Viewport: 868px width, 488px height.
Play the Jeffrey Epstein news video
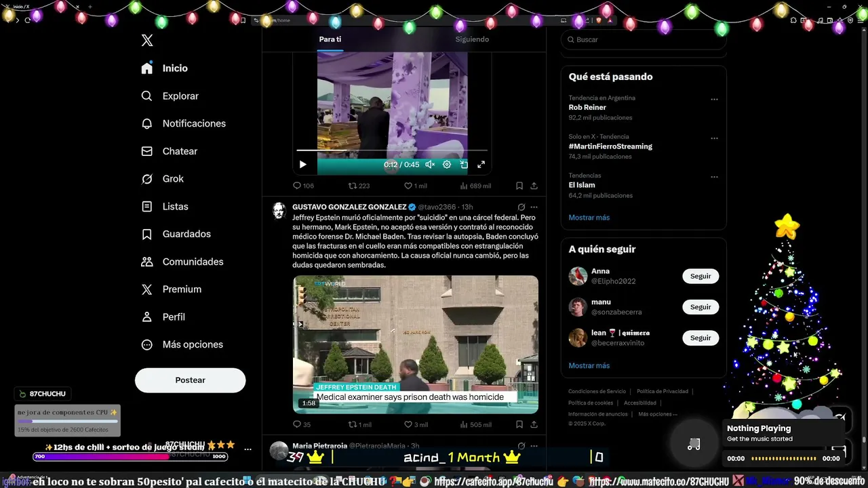click(x=416, y=344)
